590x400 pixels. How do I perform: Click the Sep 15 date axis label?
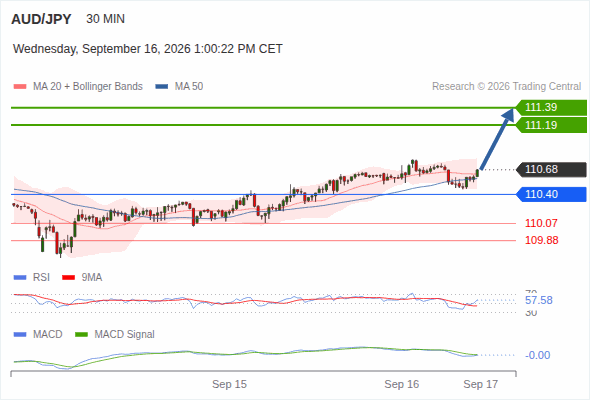point(230,384)
